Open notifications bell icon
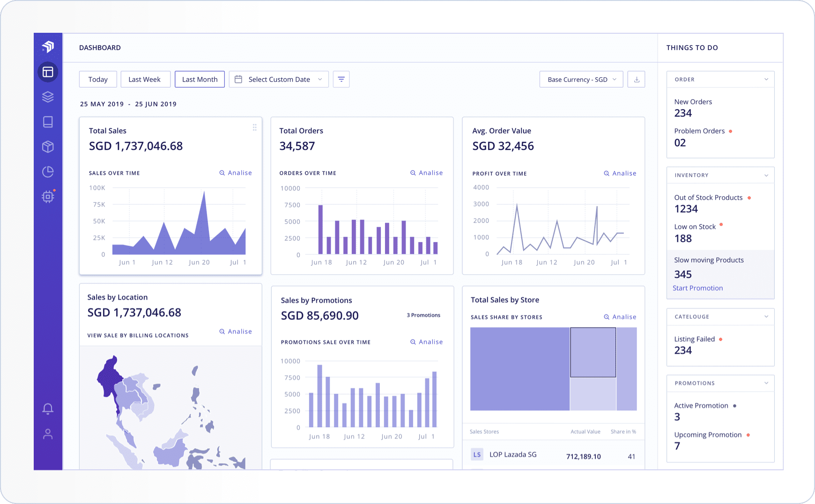This screenshot has width=815, height=504. [x=48, y=409]
